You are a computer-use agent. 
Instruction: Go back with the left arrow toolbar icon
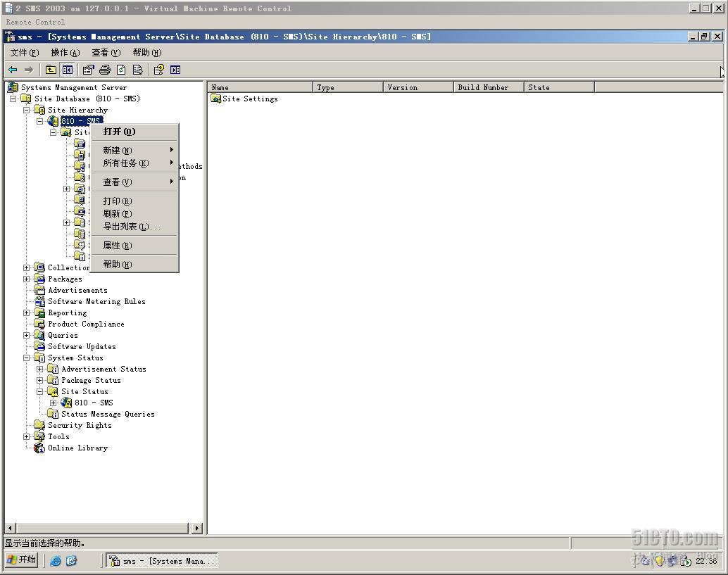click(13, 70)
